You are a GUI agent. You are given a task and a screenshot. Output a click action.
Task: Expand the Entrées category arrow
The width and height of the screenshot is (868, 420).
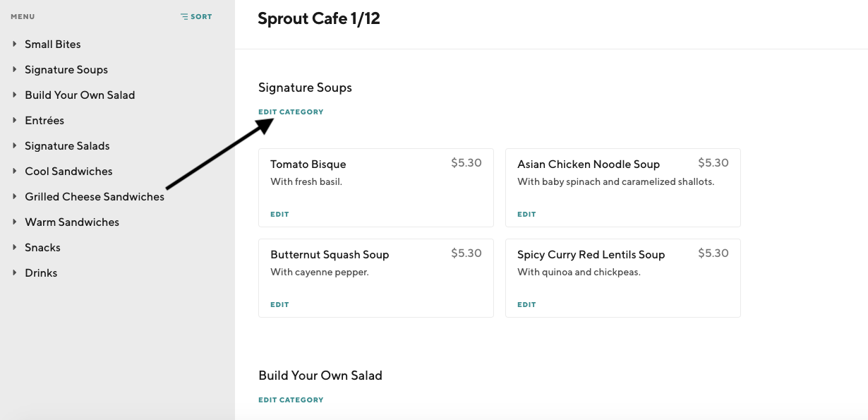14,120
